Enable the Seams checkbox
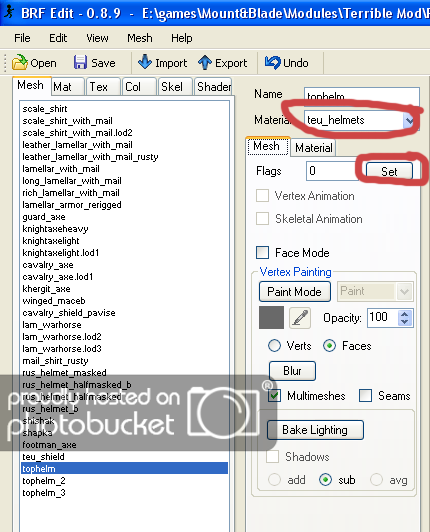The height and width of the screenshot is (532, 430). 366,396
